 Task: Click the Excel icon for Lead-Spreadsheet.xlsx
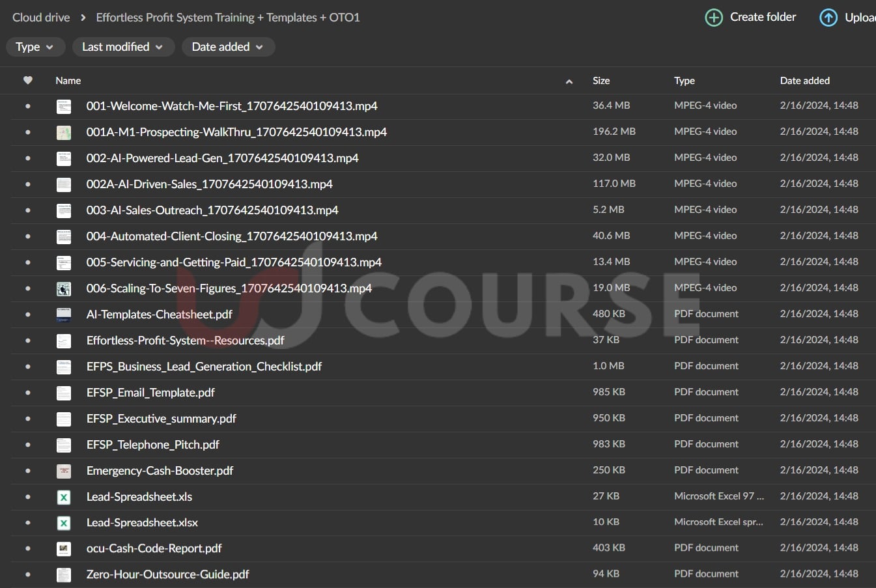coord(64,523)
